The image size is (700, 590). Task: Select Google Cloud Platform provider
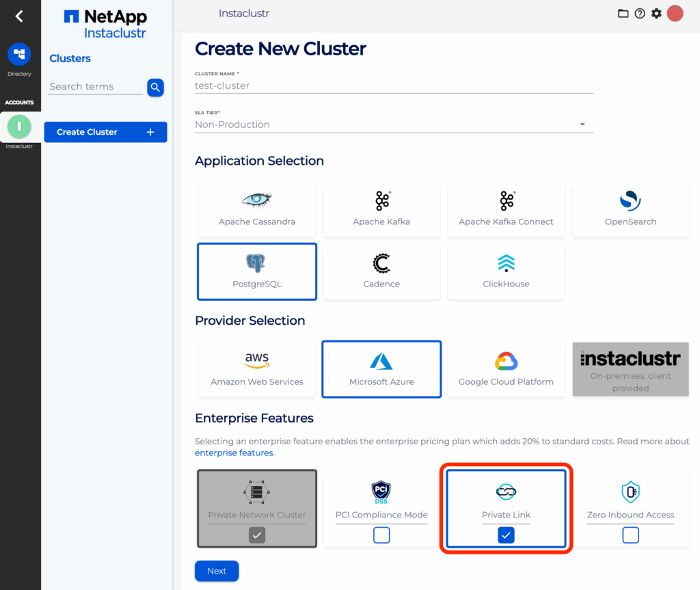pos(506,368)
